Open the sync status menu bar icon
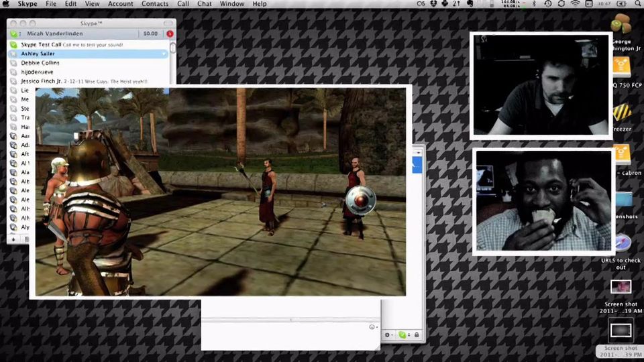Screen dimensions: 644x362 tap(561, 4)
